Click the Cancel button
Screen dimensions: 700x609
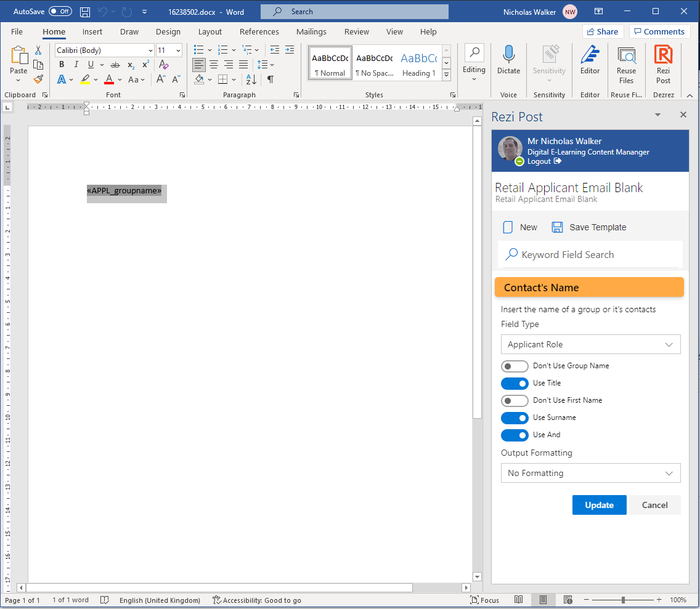tap(654, 505)
